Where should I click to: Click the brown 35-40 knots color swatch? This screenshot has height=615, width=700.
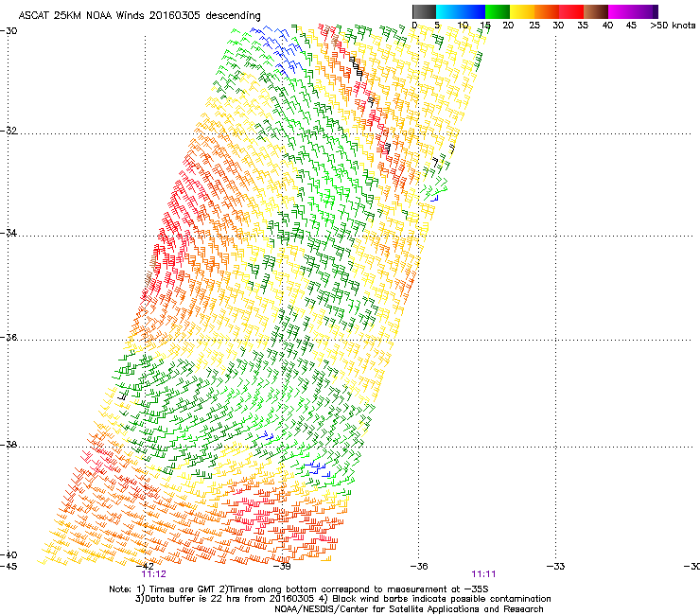[x=596, y=11]
